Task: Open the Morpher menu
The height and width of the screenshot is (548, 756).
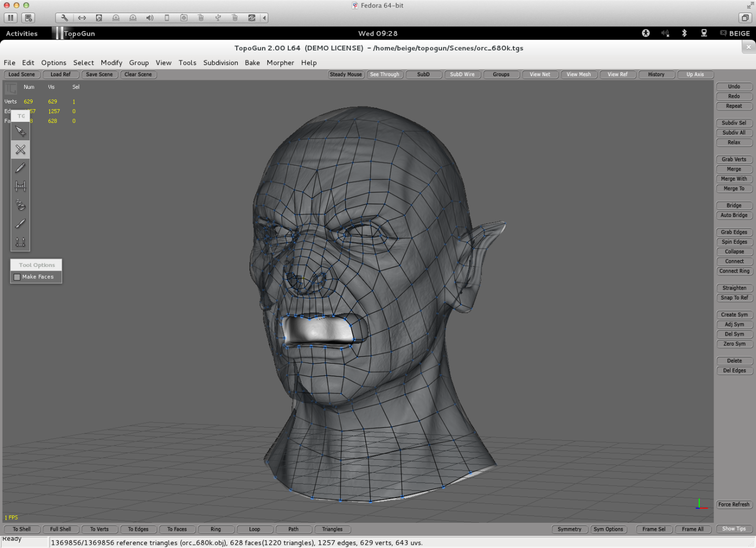Action: click(x=280, y=63)
